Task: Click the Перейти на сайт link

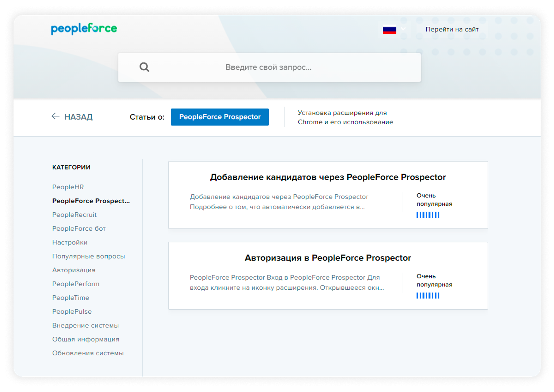Action: (452, 29)
